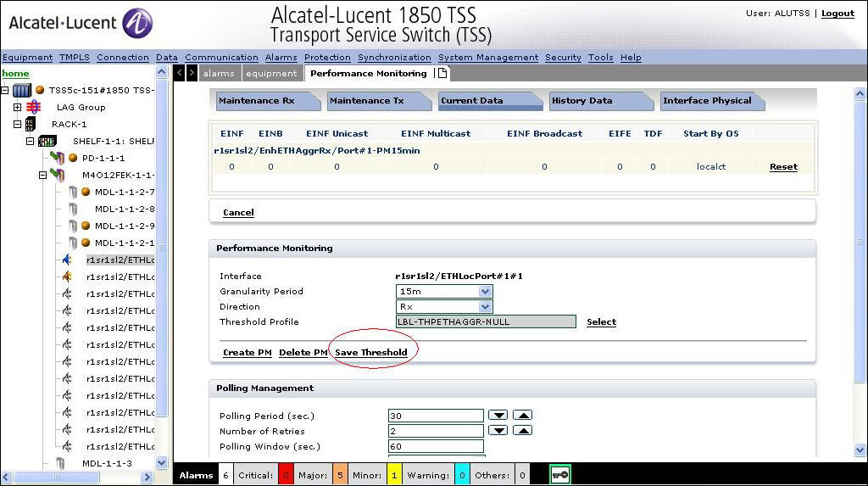Expand the LAG Group node

[x=18, y=107]
